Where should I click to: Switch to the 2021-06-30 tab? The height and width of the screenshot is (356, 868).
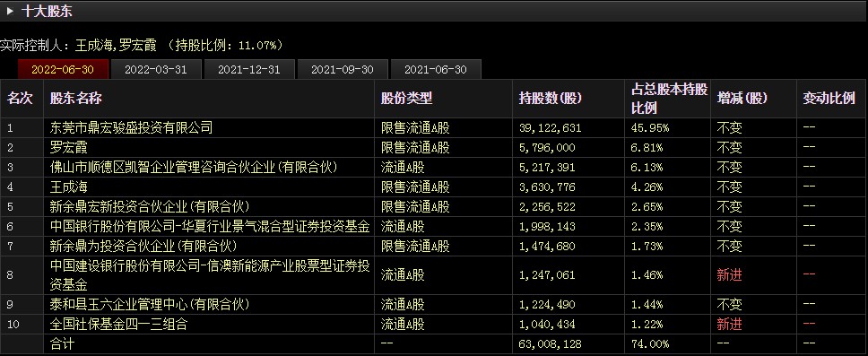[x=436, y=69]
